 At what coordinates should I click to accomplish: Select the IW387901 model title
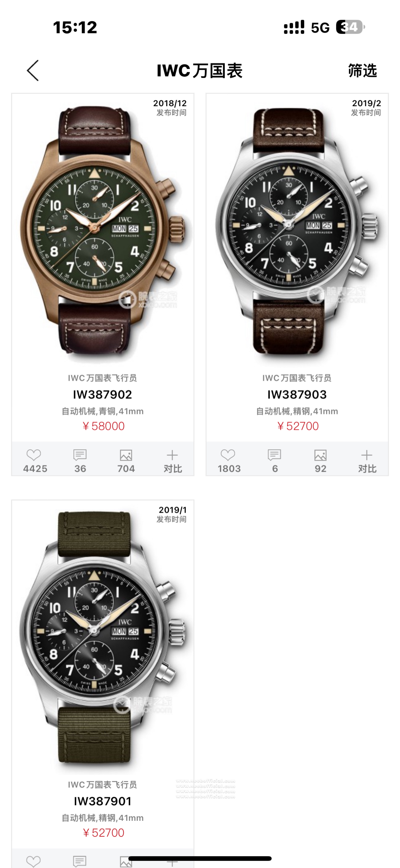click(103, 801)
